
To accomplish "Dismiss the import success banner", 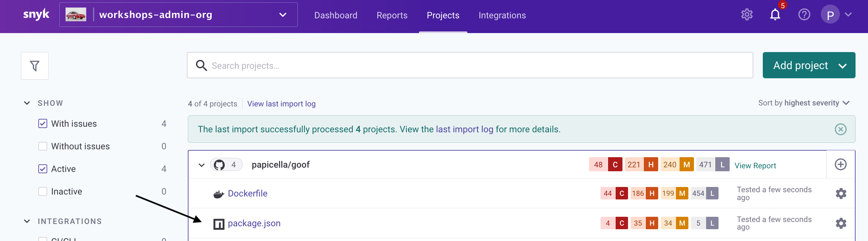I will (840, 130).
